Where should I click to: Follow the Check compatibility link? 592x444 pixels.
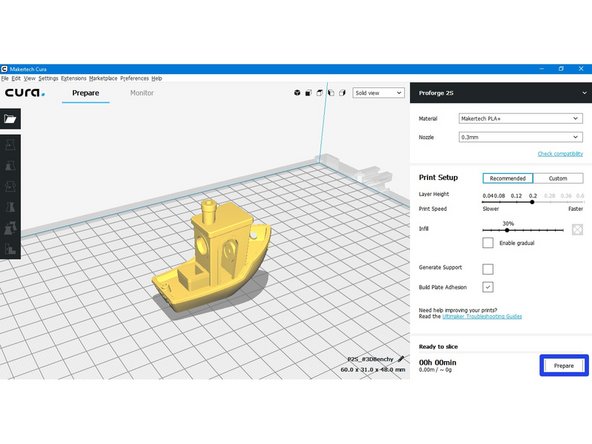click(x=560, y=154)
